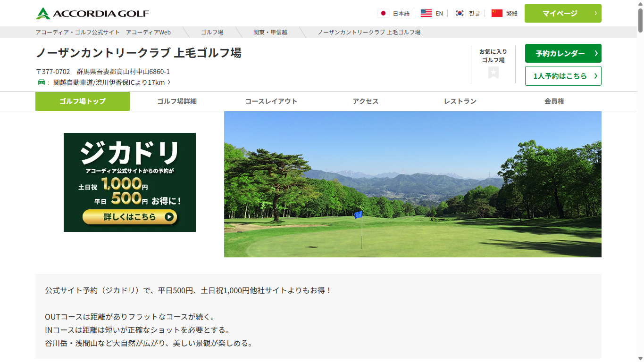Image resolution: width=644 pixels, height=362 pixels.
Task: Select the US flag icon
Action: [426, 13]
